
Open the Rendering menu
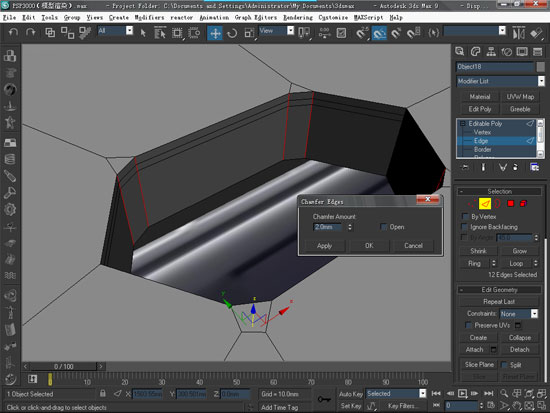pos(298,18)
